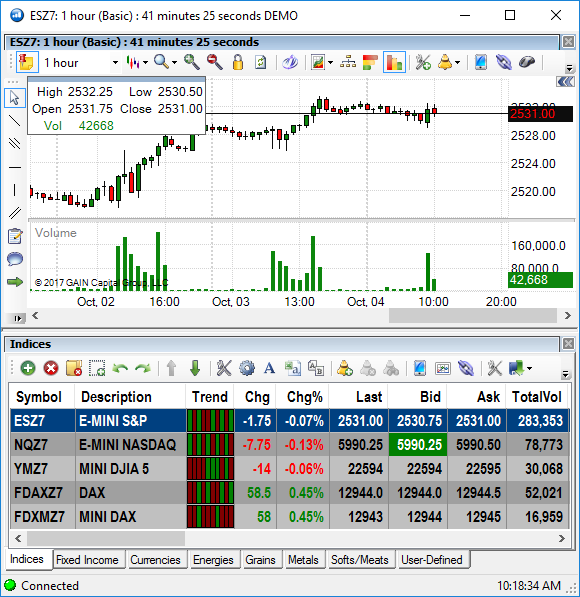This screenshot has height=597, width=580.
Task: Add alert with bell plus icon
Action: click(345, 368)
